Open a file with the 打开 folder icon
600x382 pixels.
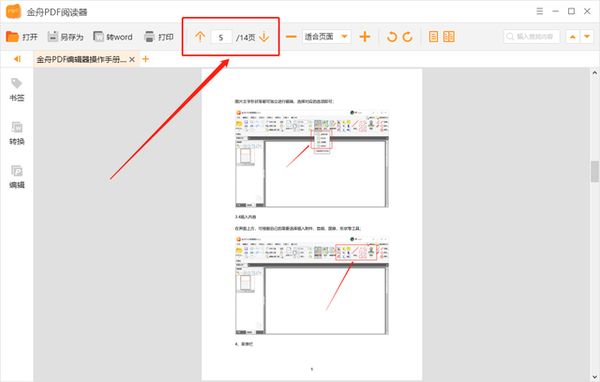[x=13, y=37]
